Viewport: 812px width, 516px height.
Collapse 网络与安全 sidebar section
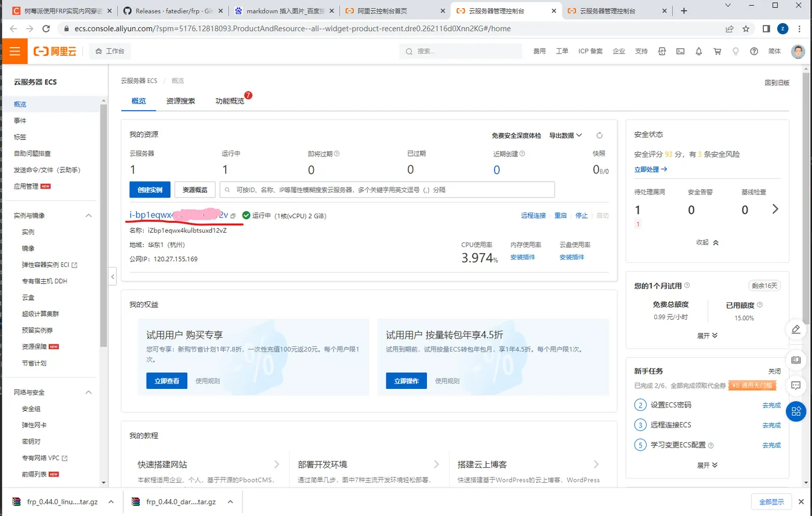pyautogui.click(x=89, y=392)
